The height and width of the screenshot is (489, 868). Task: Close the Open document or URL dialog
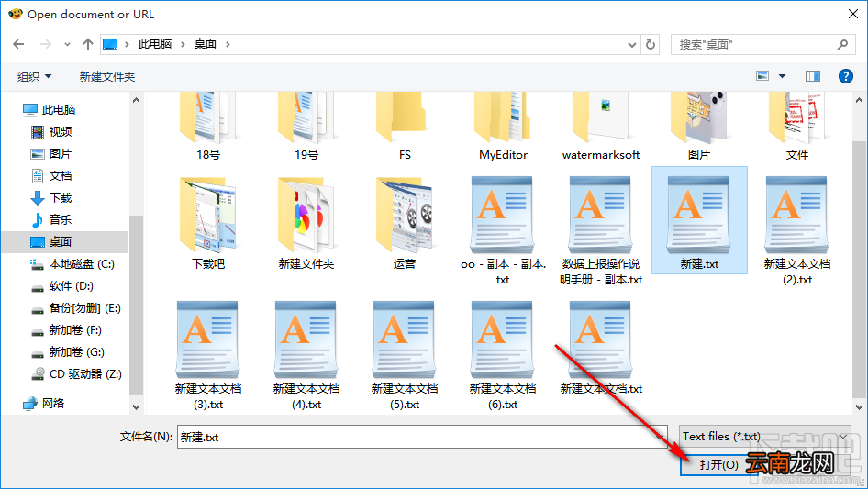coord(853,14)
